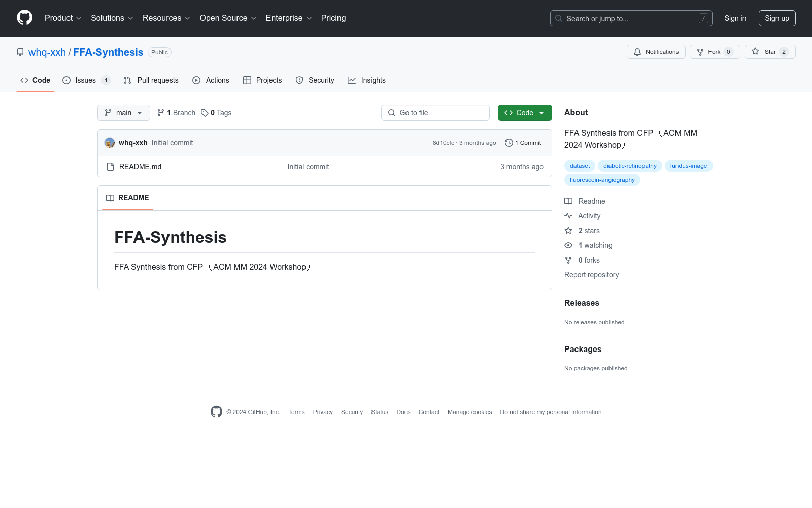Click the slash shortcut icon in search box

(703, 18)
